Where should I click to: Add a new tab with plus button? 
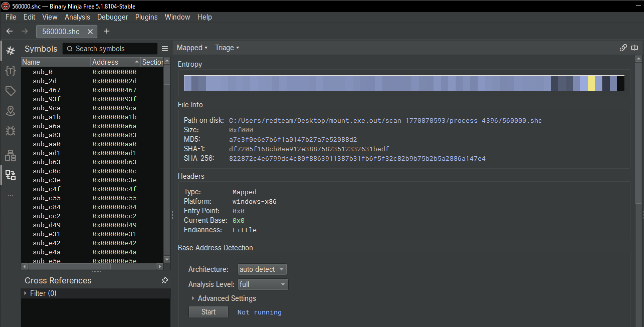tap(107, 31)
